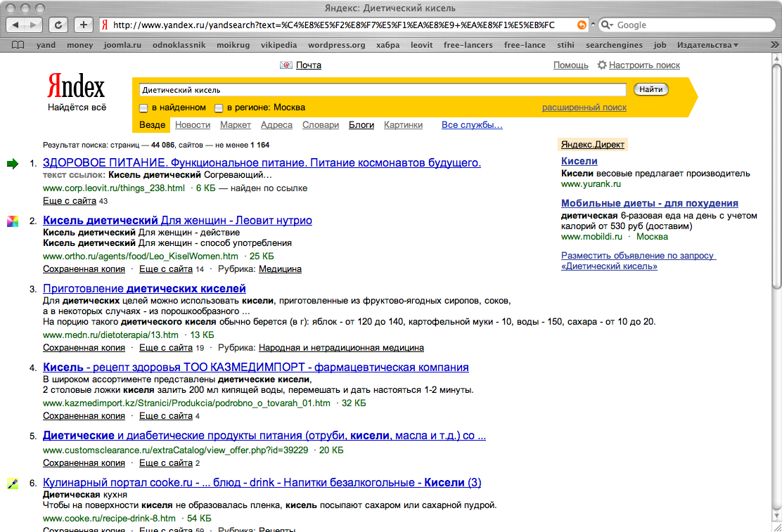Viewport: 782px width, 532px height.
Task: Switch to the Новости search tab
Action: coord(193,125)
